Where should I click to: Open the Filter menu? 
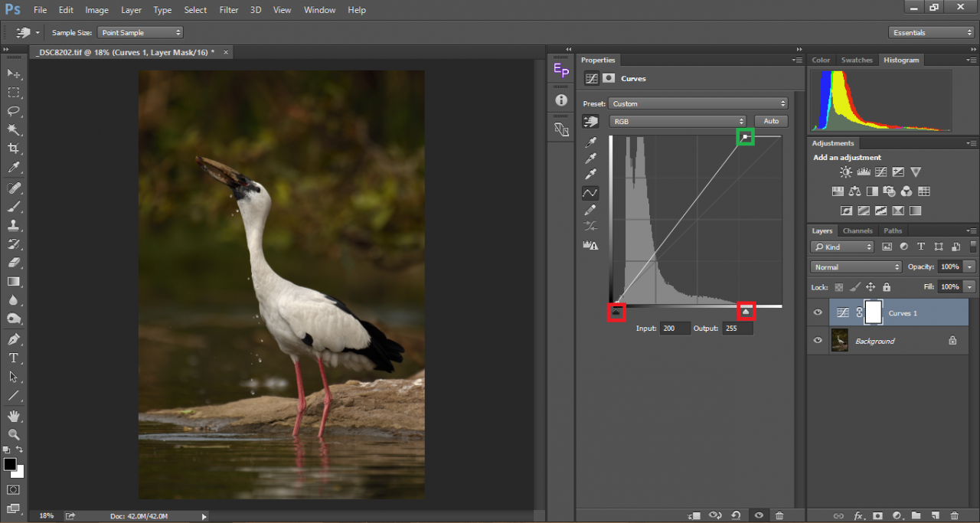[229, 10]
